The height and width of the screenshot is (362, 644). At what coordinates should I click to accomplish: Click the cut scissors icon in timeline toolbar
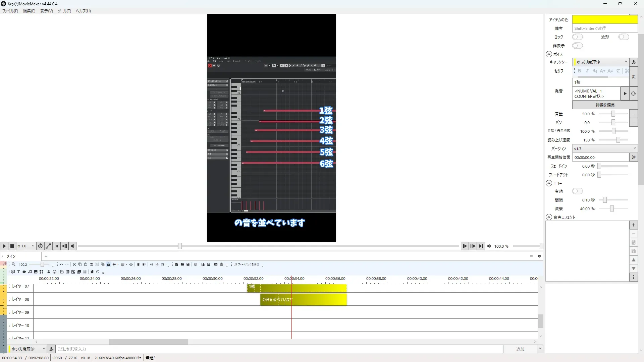pyautogui.click(x=74, y=264)
